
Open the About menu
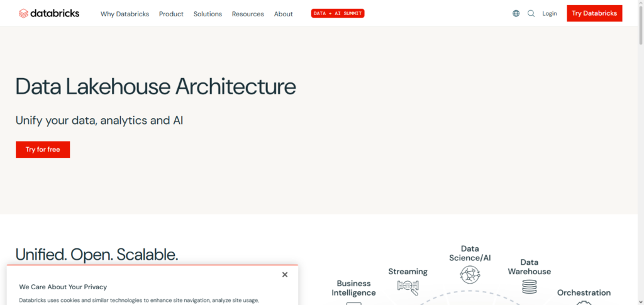click(284, 14)
